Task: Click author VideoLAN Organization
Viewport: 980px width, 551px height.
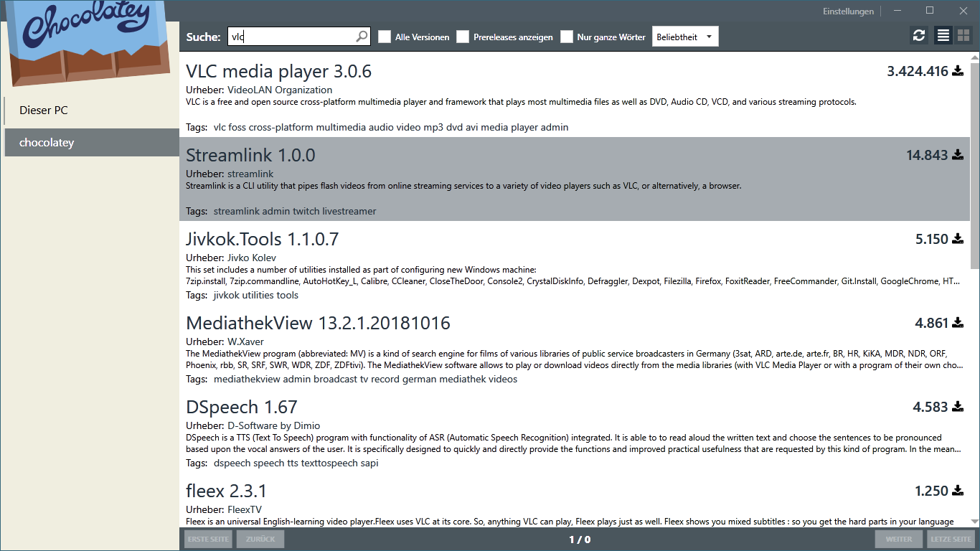Action: tap(280, 90)
